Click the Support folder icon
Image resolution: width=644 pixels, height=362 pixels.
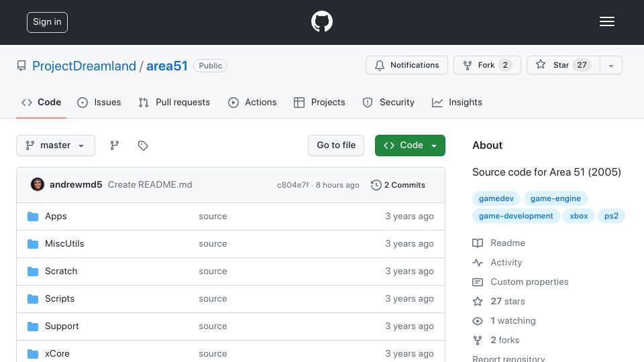tap(33, 326)
